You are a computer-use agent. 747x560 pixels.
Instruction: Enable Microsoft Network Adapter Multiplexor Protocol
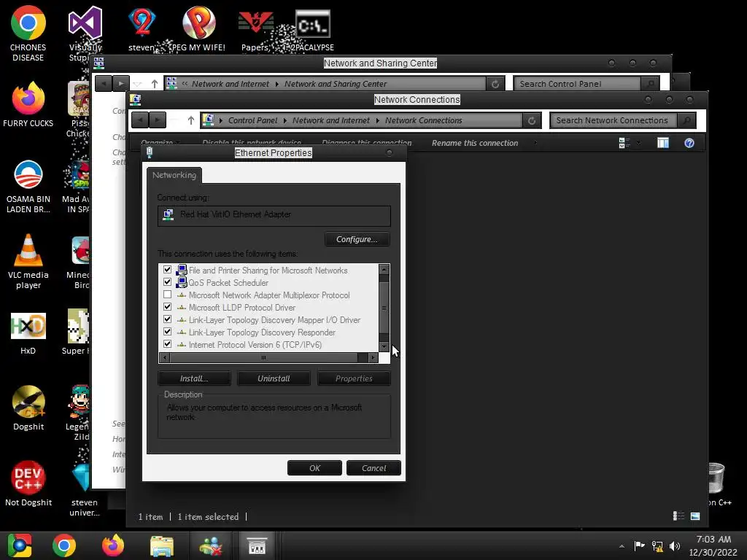167,295
